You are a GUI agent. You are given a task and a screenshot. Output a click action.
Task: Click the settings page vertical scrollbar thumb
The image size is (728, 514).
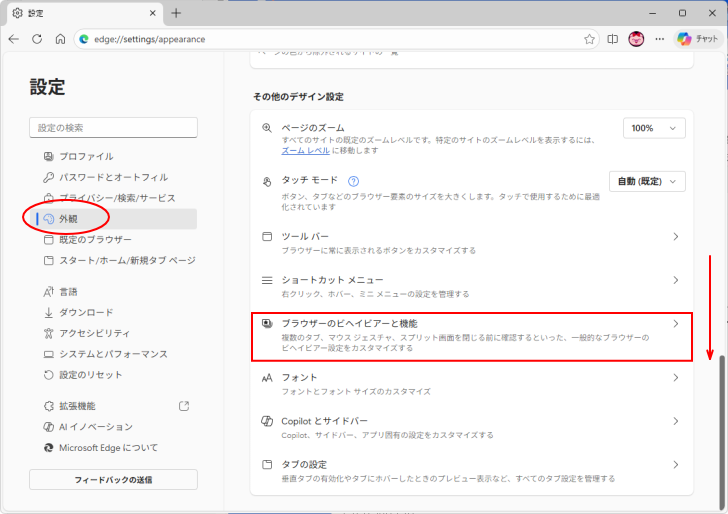(x=722, y=432)
